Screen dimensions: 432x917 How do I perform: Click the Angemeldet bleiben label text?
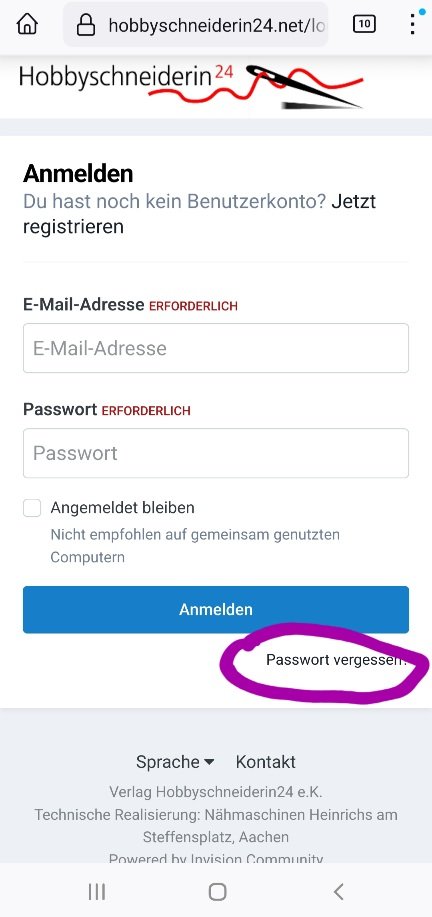[x=122, y=508]
